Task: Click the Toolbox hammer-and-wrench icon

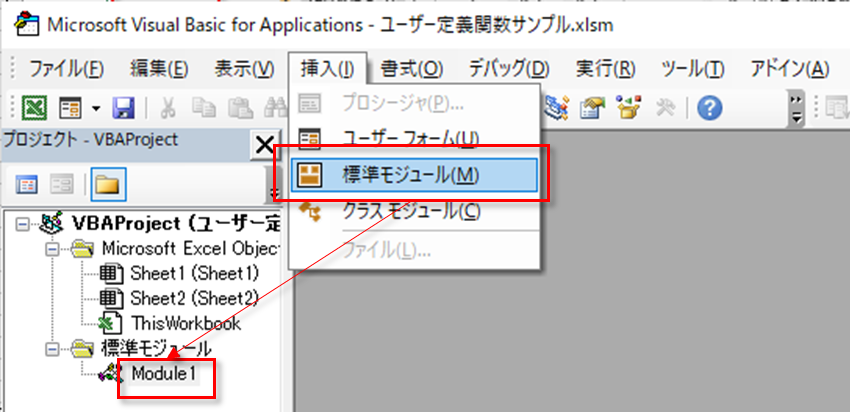Action: [665, 108]
